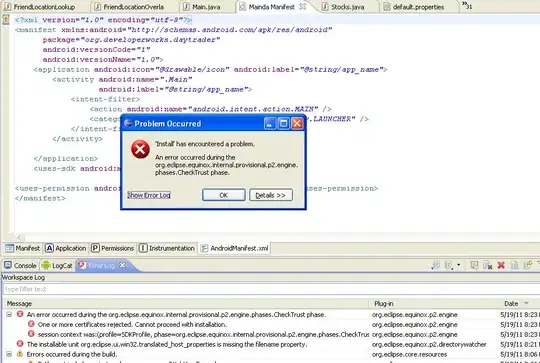Screen dimensions: 540x363
Task: Maximize the Problem Occurred dialog
Action: click(283, 124)
